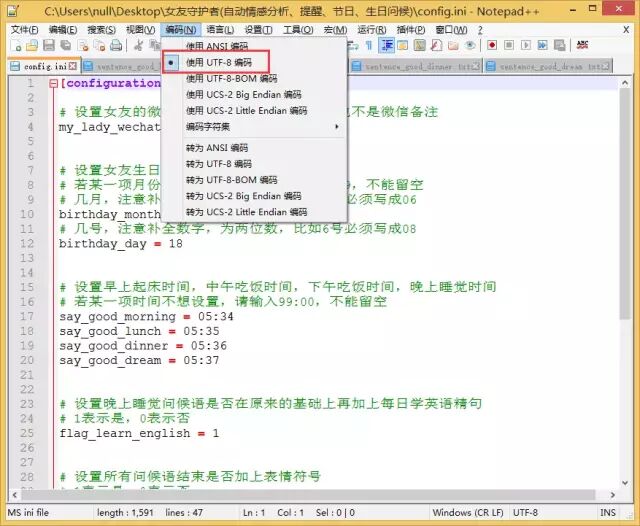This screenshot has width=640, height=526.
Task: Click the vertical scrollbar up arrow
Action: tap(625, 83)
